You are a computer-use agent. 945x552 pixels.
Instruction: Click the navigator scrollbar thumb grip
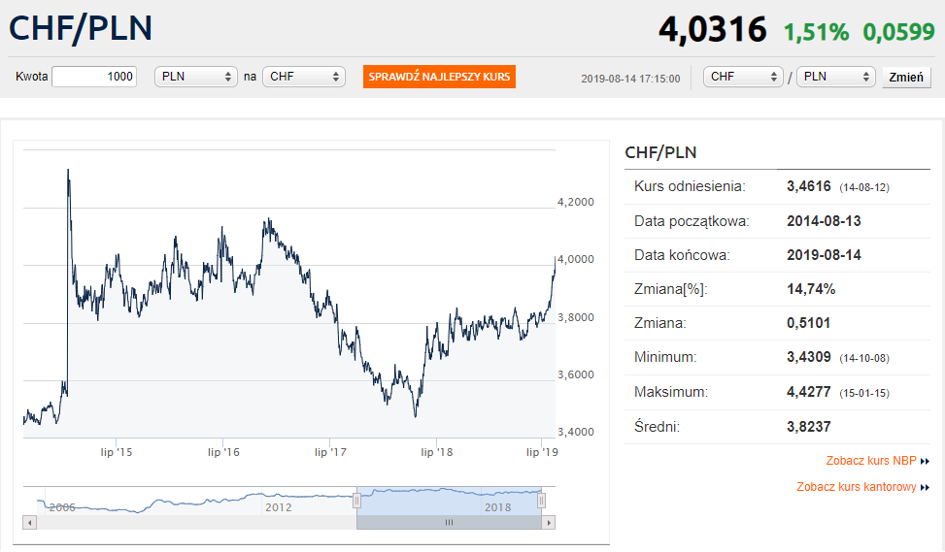449,522
